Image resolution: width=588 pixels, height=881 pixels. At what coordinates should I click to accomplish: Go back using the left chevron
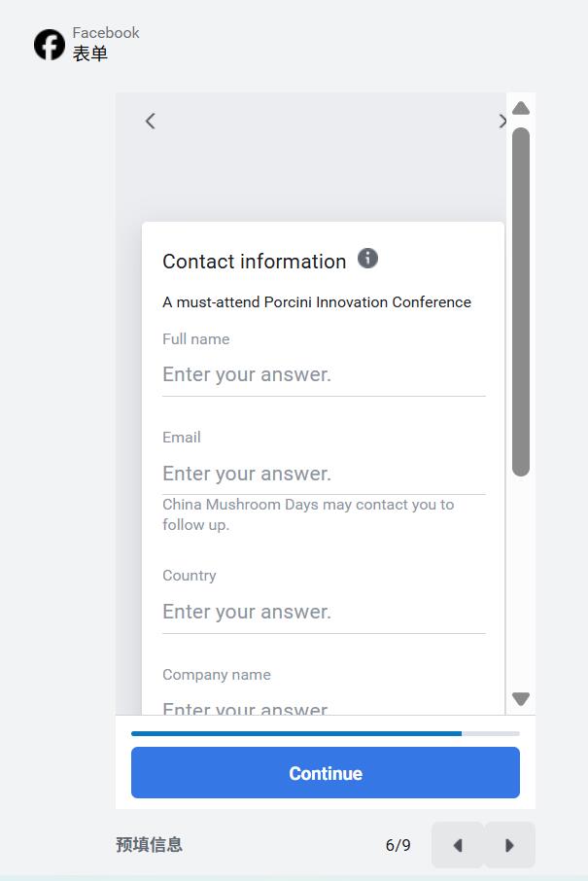[151, 122]
